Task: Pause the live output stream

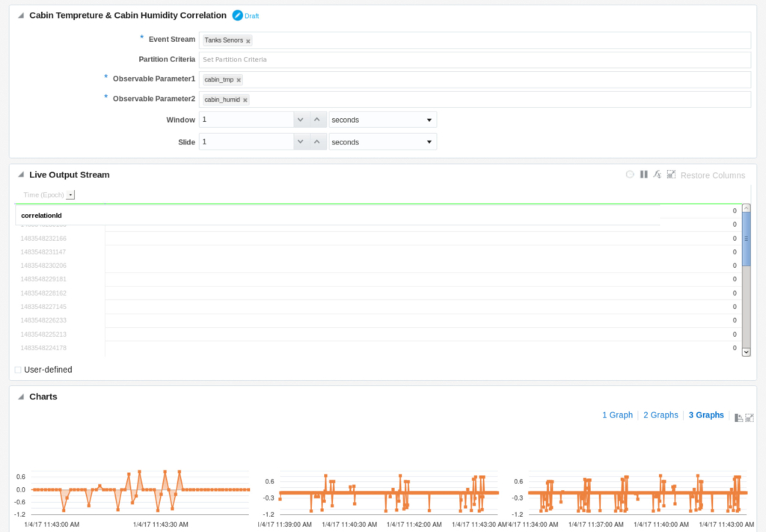Action: coord(644,174)
